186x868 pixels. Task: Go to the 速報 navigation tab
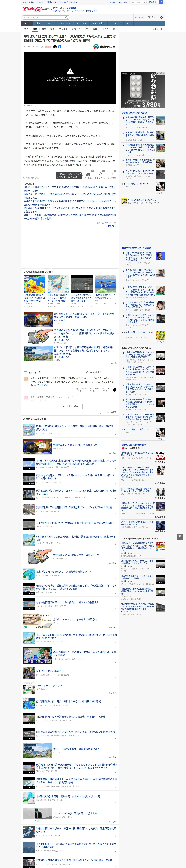[38, 24]
